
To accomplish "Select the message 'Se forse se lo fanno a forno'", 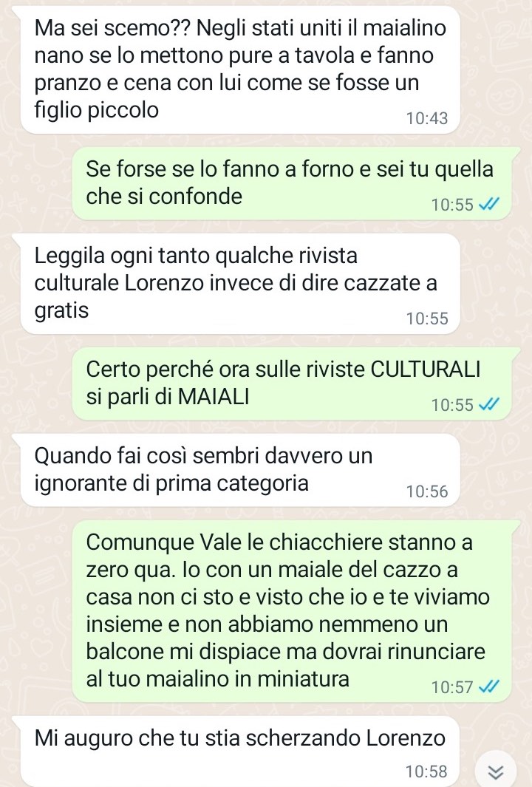I will tap(292, 184).
